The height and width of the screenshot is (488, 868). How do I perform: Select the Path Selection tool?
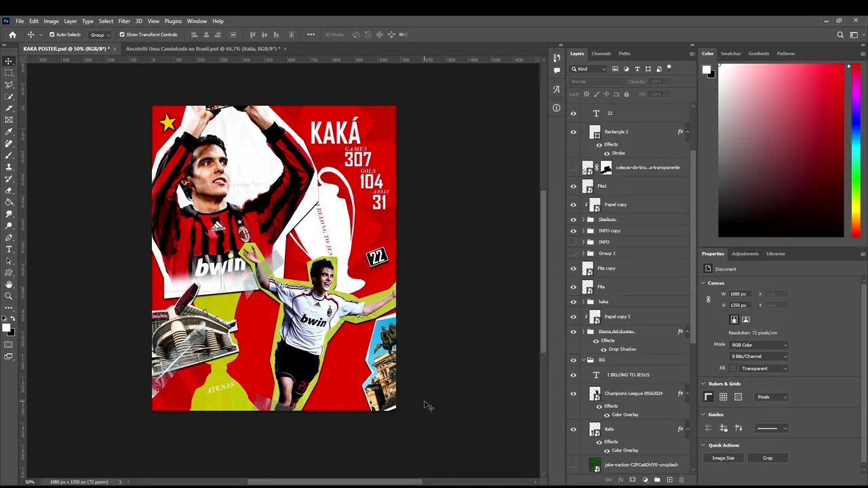pos(9,261)
